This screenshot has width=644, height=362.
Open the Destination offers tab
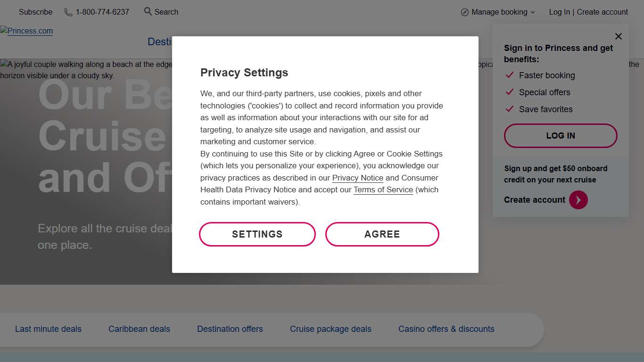tap(230, 329)
